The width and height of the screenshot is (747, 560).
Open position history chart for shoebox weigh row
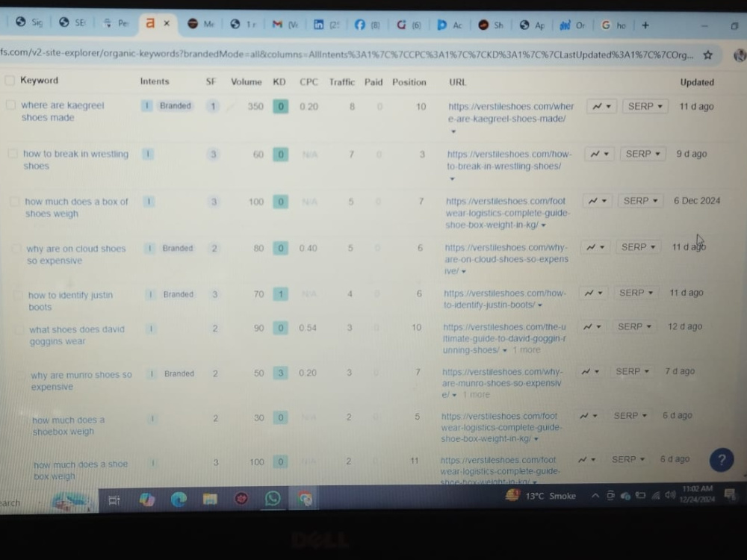click(x=588, y=416)
